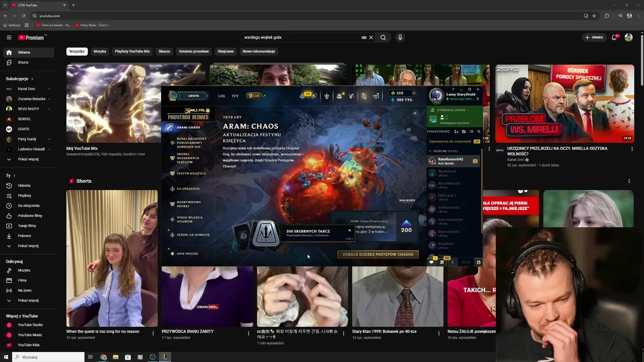Open League chat bubble icon at bottom
The height and width of the screenshot is (362, 644).
click(x=431, y=262)
